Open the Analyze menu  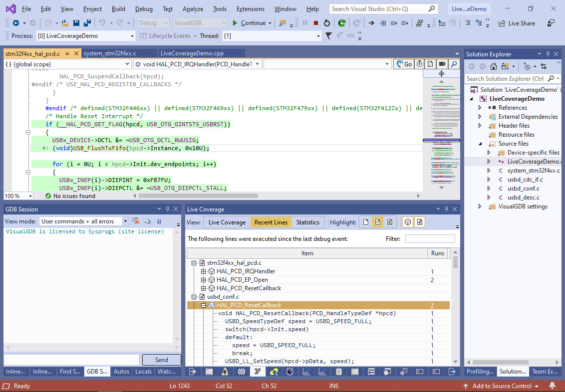193,9
